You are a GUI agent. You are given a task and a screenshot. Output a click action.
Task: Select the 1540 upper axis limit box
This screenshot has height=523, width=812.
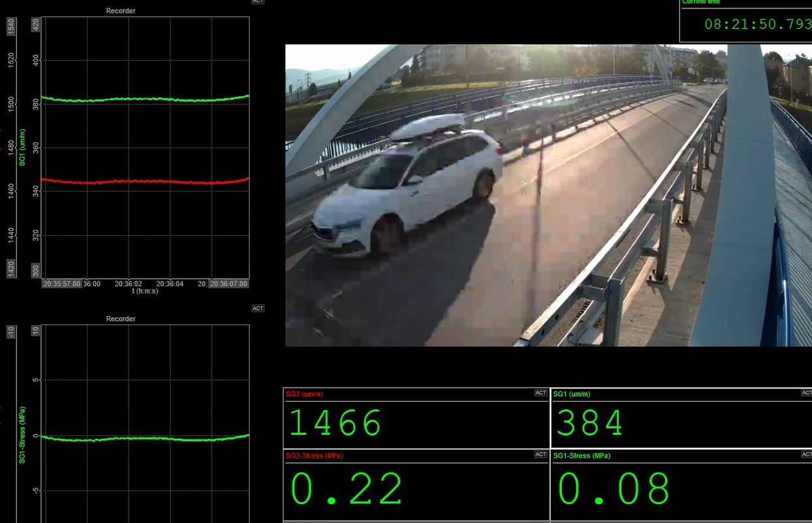pos(10,26)
